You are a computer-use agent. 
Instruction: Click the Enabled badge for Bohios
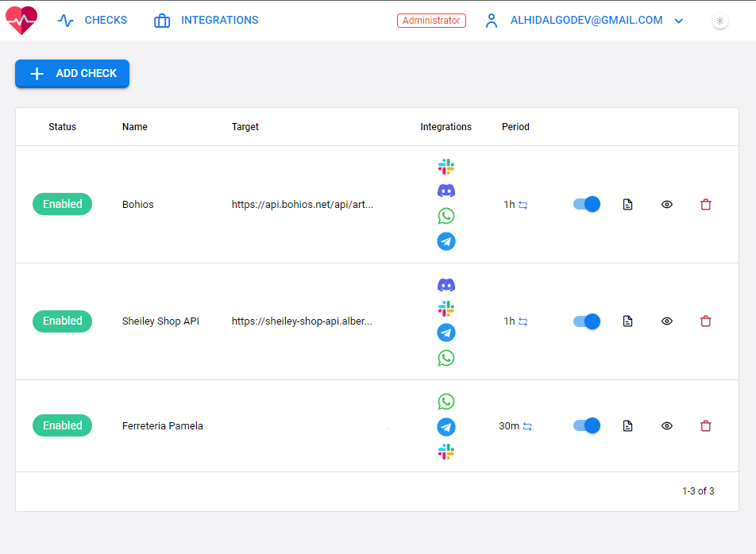62,204
